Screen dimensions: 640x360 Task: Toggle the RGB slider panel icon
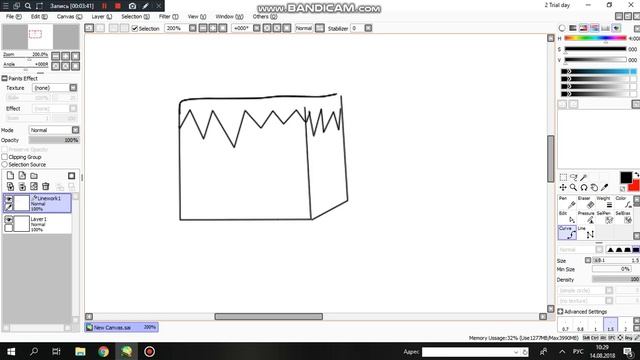pos(573,28)
